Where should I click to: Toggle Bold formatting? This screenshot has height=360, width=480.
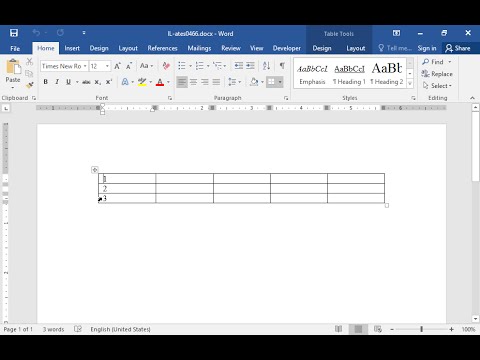46,82
